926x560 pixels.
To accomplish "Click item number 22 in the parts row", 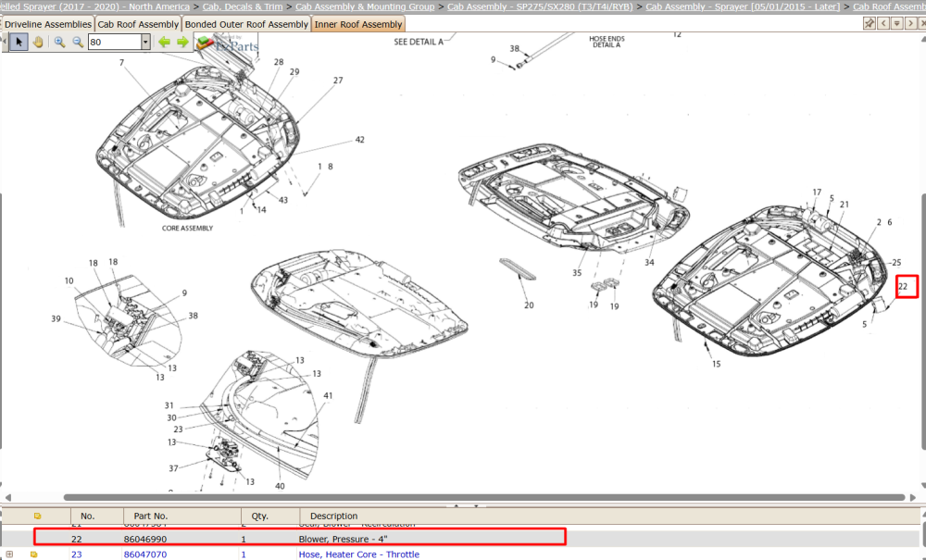I will (x=76, y=540).
